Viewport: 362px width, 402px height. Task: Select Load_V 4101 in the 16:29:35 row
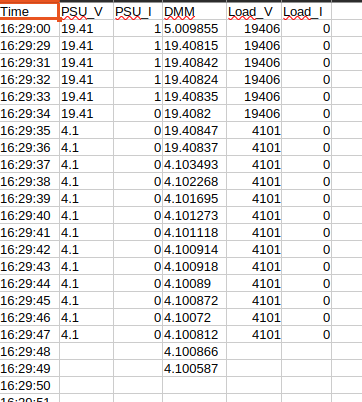[x=254, y=131]
